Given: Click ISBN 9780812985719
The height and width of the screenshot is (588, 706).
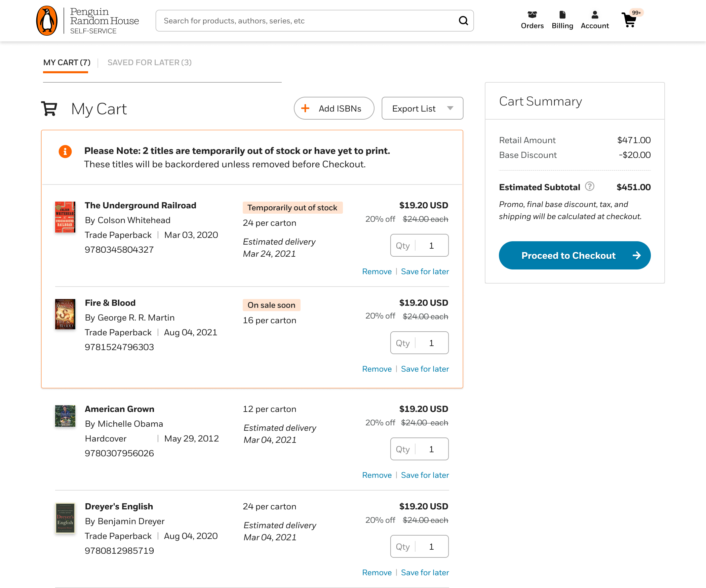Looking at the screenshot, I should tap(119, 551).
